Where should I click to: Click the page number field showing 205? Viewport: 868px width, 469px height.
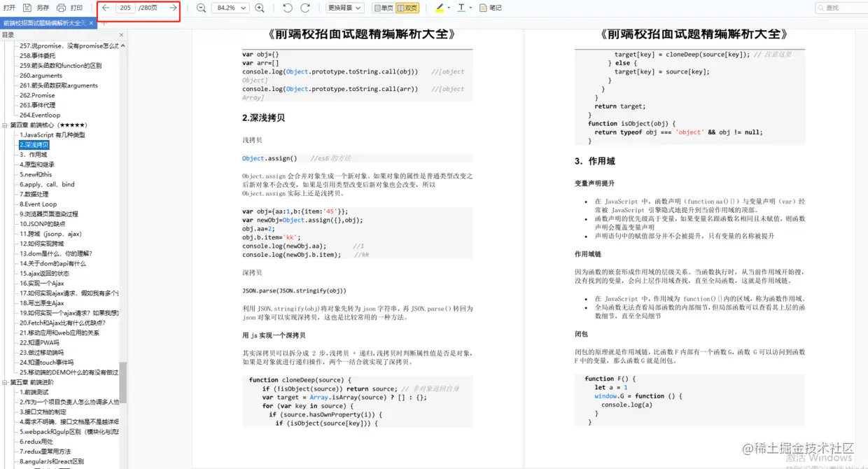(x=125, y=8)
